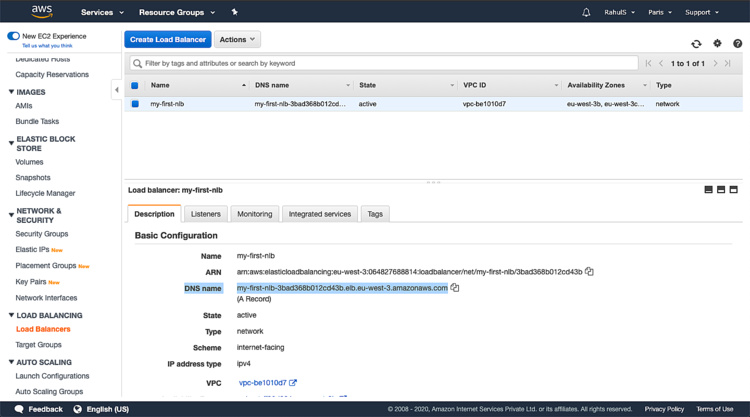This screenshot has height=417, width=750.
Task: Click the AWS logo home icon
Action: pos(41,12)
